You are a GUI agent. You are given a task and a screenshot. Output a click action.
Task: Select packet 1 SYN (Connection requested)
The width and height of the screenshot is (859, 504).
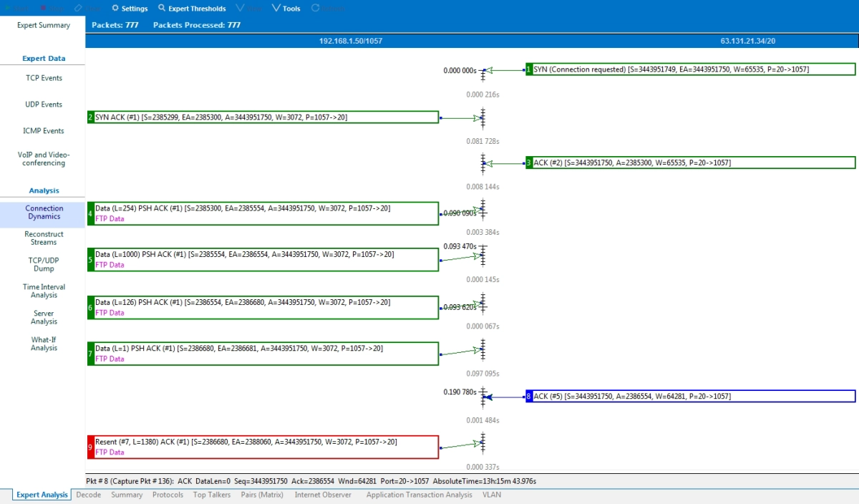pyautogui.click(x=690, y=69)
